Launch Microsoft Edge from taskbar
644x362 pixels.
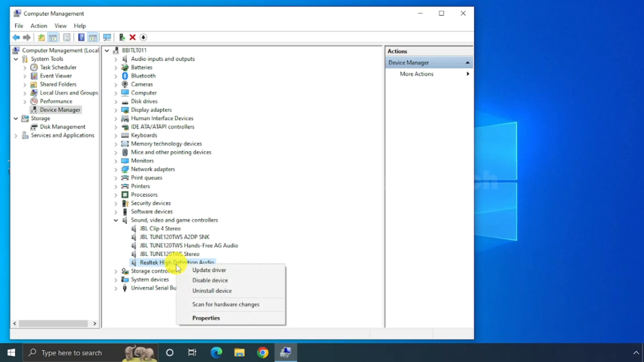click(x=216, y=352)
